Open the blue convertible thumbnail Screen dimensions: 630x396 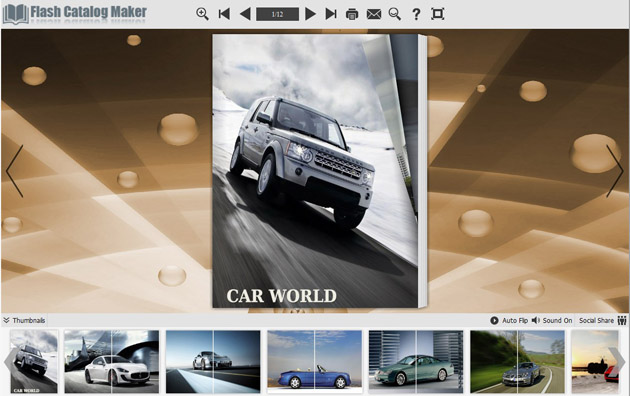tap(315, 361)
